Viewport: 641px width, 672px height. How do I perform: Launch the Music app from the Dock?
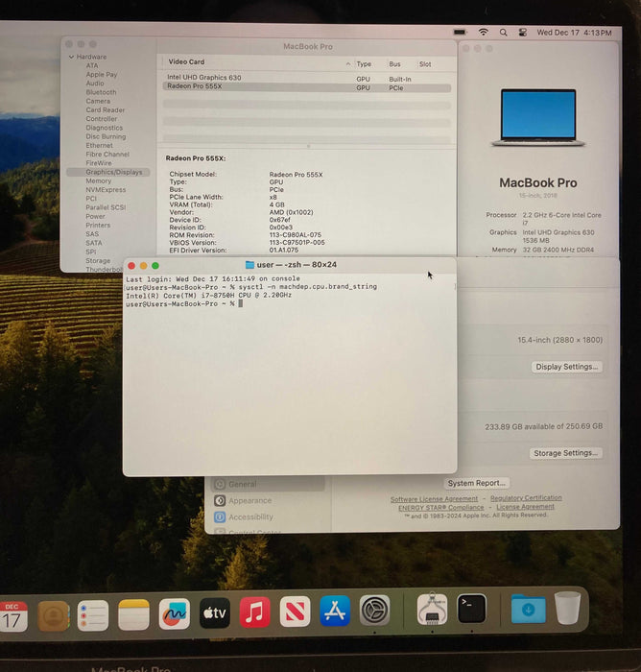pos(254,612)
